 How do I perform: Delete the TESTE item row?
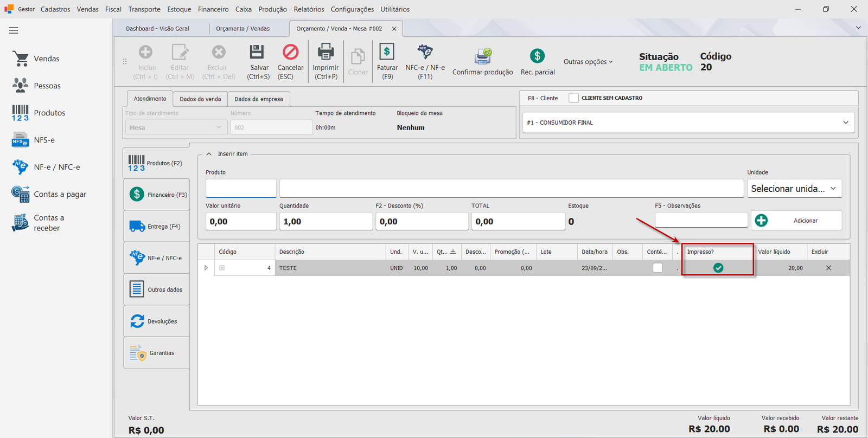pos(828,268)
